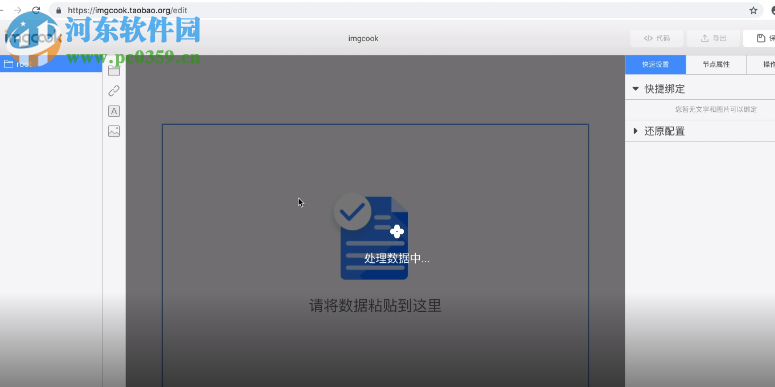775x387 pixels.
Task: Click the 处理数据中... status text
Action: tap(397, 258)
